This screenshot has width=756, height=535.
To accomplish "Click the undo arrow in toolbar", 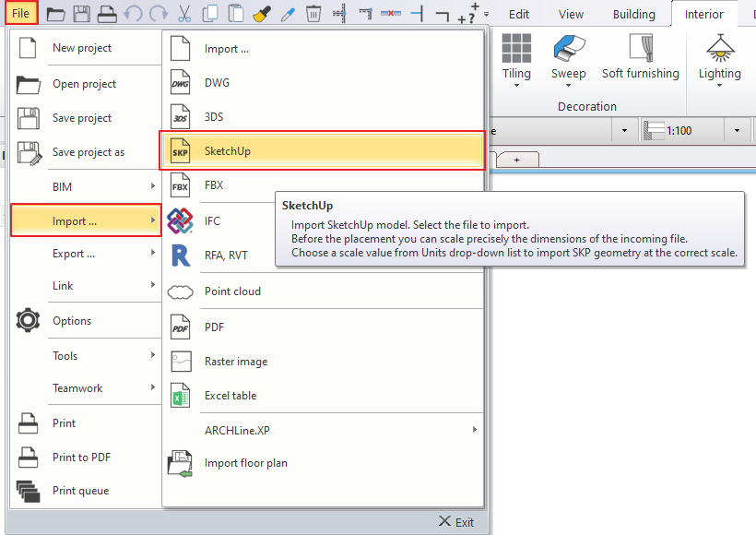I will tap(133, 14).
